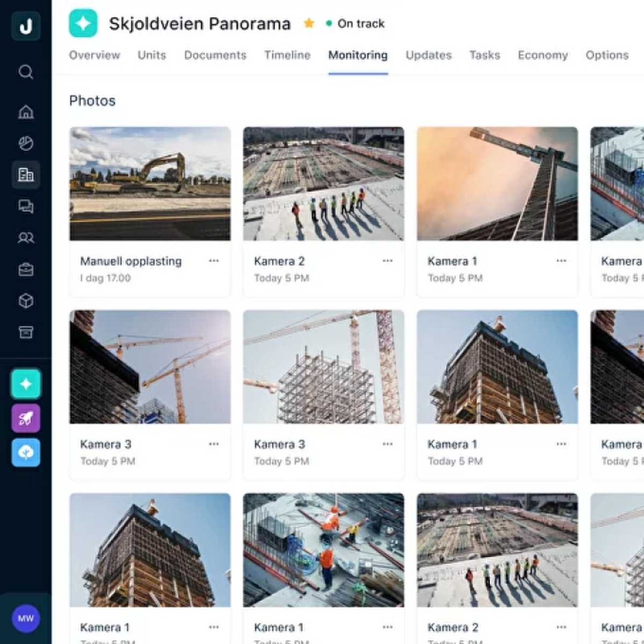This screenshot has width=644, height=644.
Task: Open more options for first-row Kamera 2 card
Action: coord(387,261)
